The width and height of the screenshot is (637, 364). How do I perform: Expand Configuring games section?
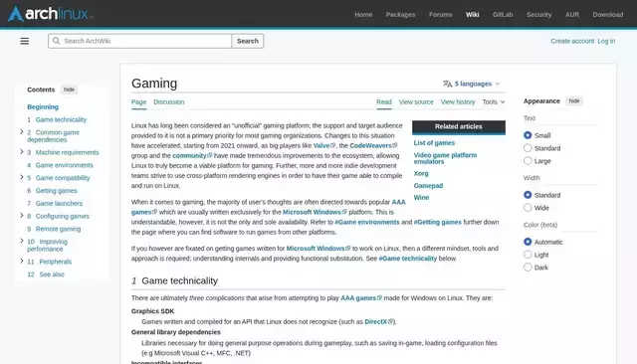tap(22, 216)
